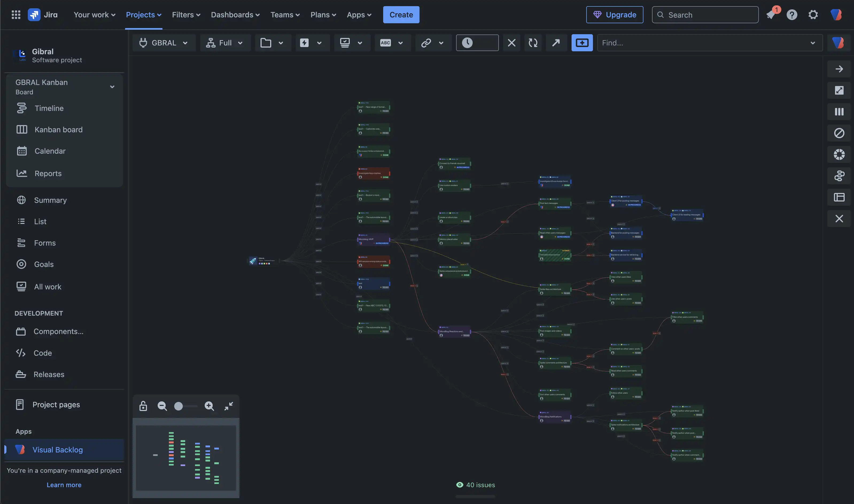
Task: Select Visual Backlog app in sidebar
Action: point(64,450)
